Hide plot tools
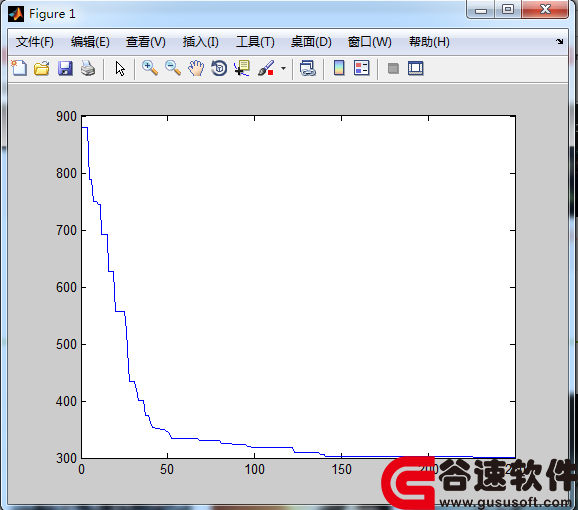This screenshot has height=510, width=578. pos(393,69)
